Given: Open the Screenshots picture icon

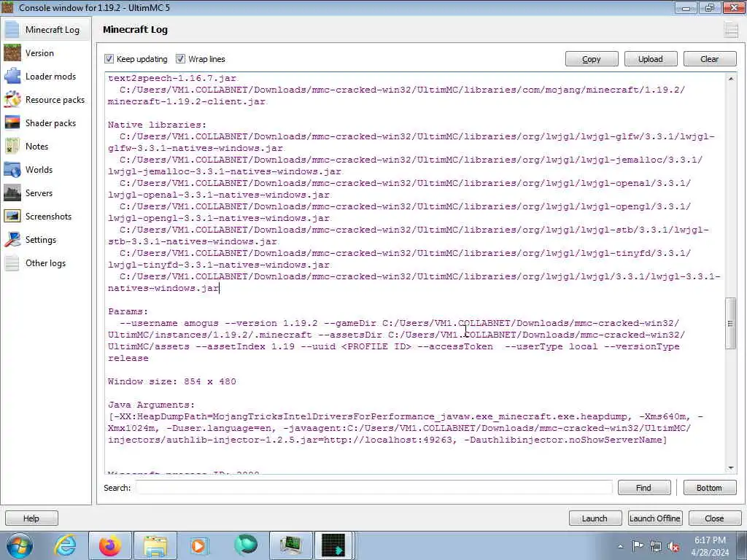Looking at the screenshot, I should [12, 216].
